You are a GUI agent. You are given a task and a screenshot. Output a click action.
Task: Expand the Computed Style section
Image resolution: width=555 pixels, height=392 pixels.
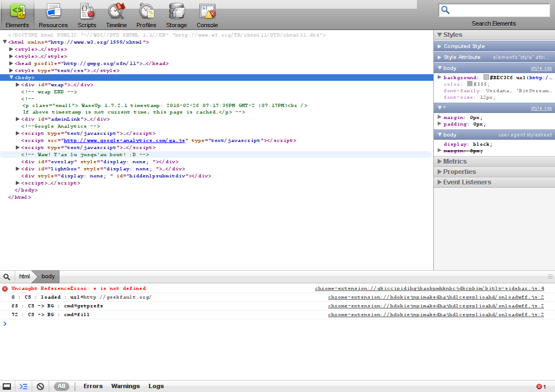464,46
